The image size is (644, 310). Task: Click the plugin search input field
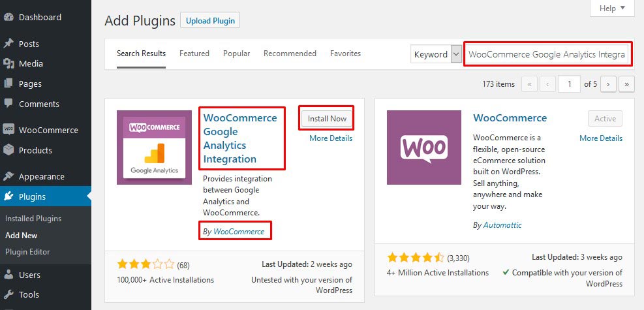547,54
